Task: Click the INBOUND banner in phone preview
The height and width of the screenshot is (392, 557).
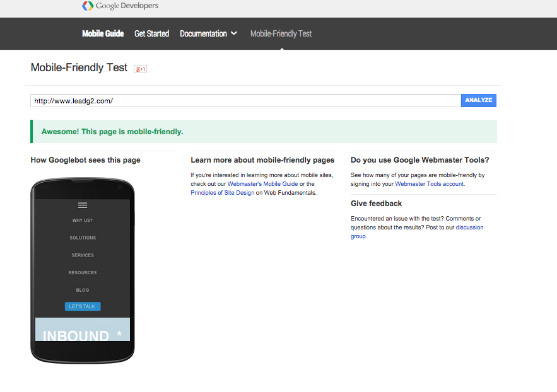Action: tap(83, 329)
